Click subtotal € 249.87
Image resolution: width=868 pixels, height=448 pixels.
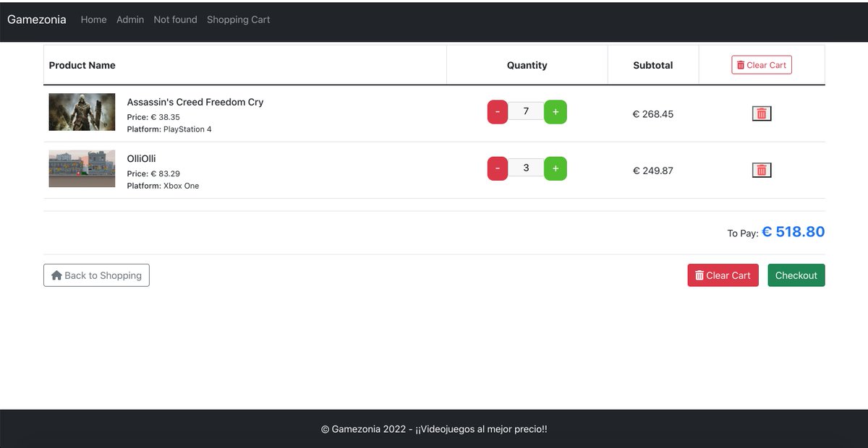tap(653, 171)
